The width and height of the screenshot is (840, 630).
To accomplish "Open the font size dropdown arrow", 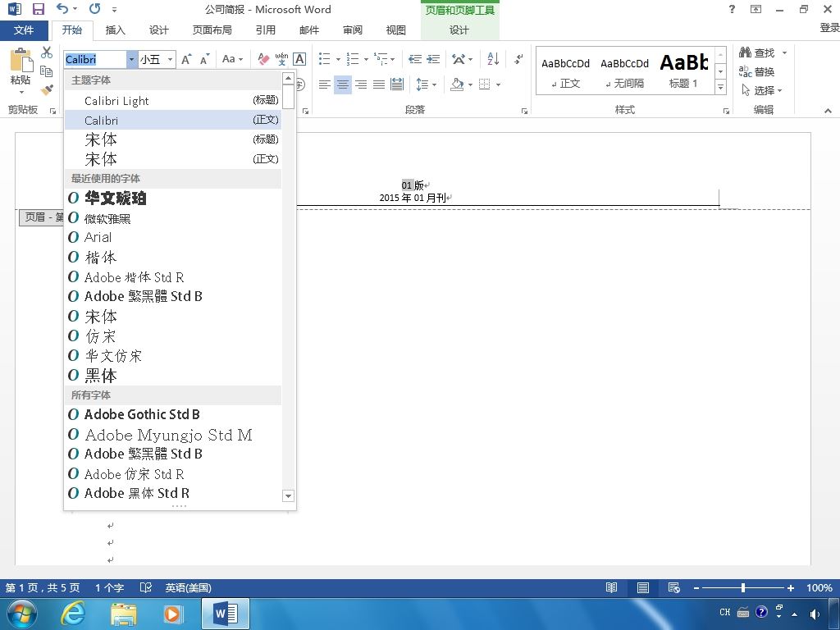I will pyautogui.click(x=171, y=59).
